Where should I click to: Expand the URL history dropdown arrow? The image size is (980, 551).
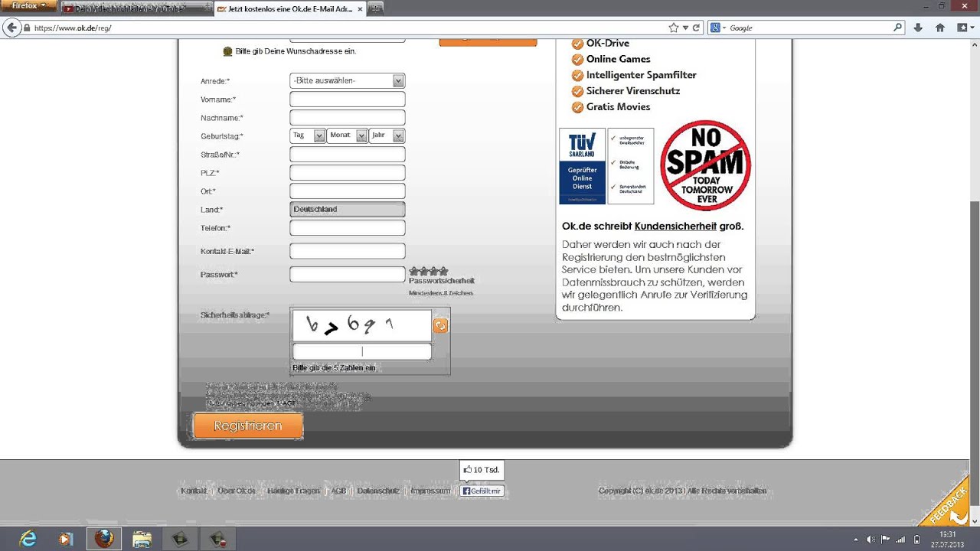[x=685, y=28]
